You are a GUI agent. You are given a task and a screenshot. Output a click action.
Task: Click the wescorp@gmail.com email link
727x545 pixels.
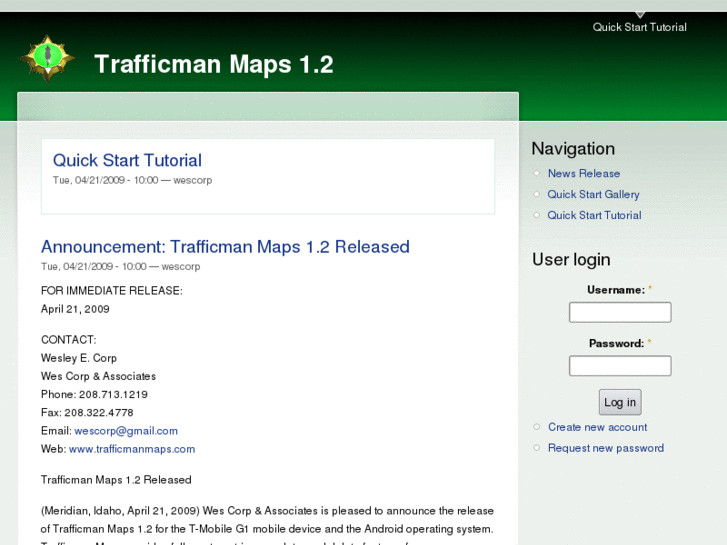(126, 431)
